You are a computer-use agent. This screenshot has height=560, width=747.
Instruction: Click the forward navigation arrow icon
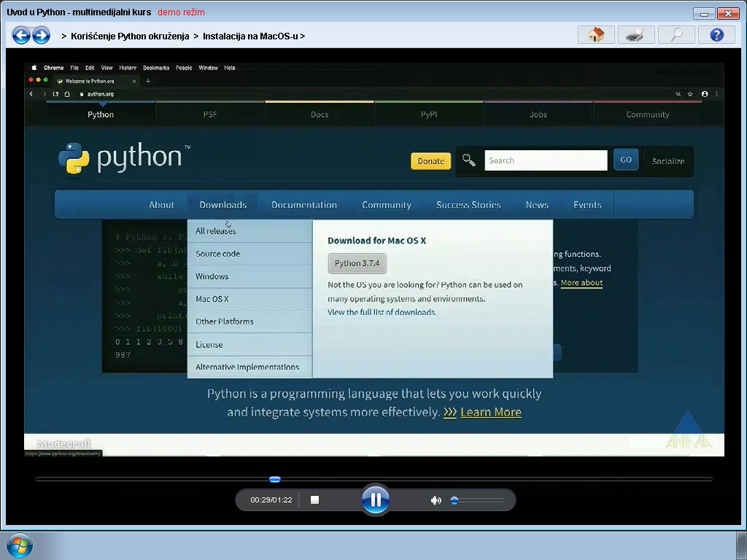coord(42,35)
